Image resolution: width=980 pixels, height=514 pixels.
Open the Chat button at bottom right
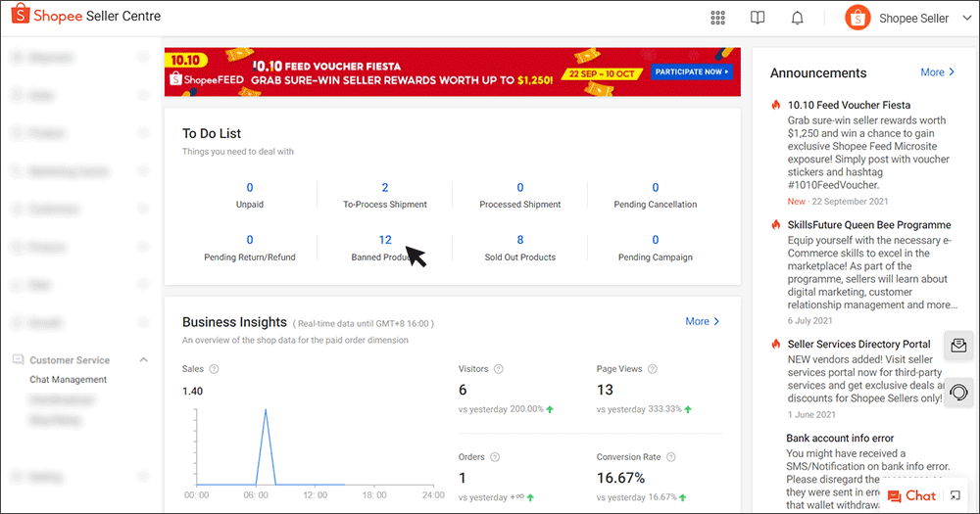[x=911, y=496]
